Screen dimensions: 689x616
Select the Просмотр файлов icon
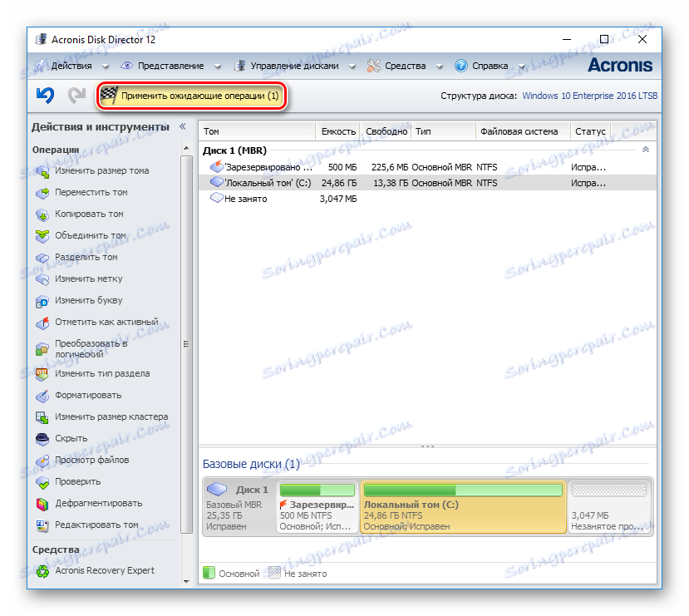click(x=42, y=461)
